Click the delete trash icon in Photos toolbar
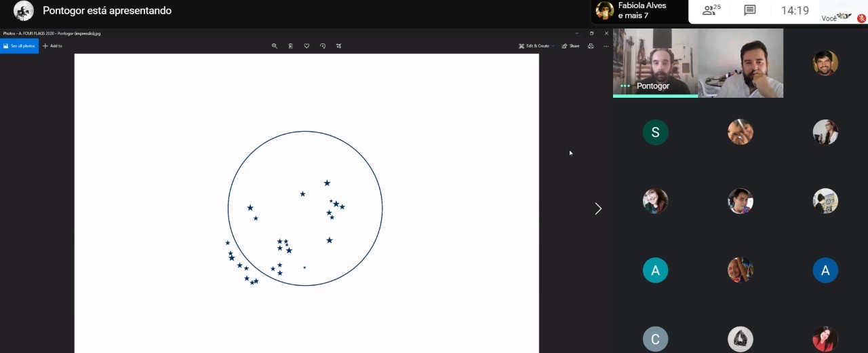Screen dimensions: 868x353 click(x=290, y=46)
